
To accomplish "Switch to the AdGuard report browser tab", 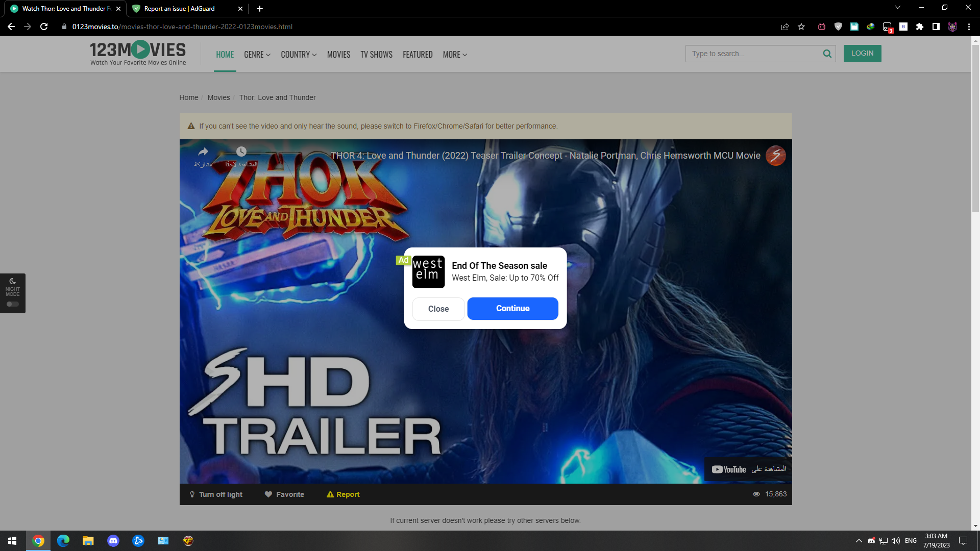I will [179, 9].
